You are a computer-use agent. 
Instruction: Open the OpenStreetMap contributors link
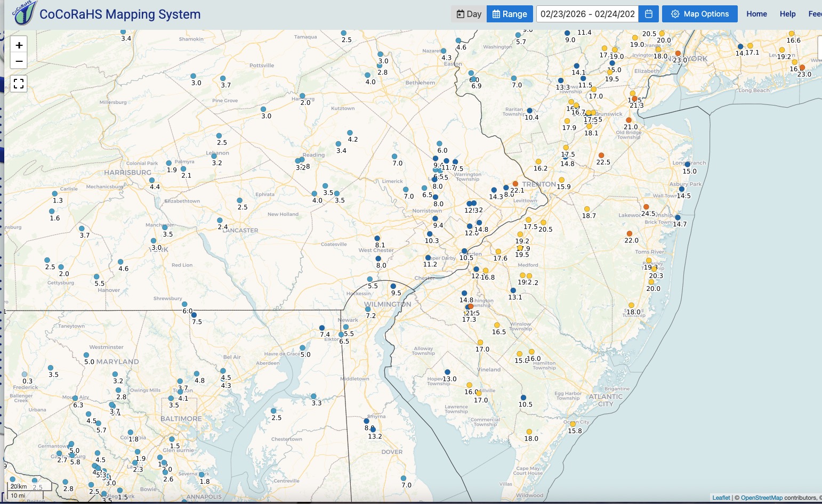pyautogui.click(x=761, y=498)
